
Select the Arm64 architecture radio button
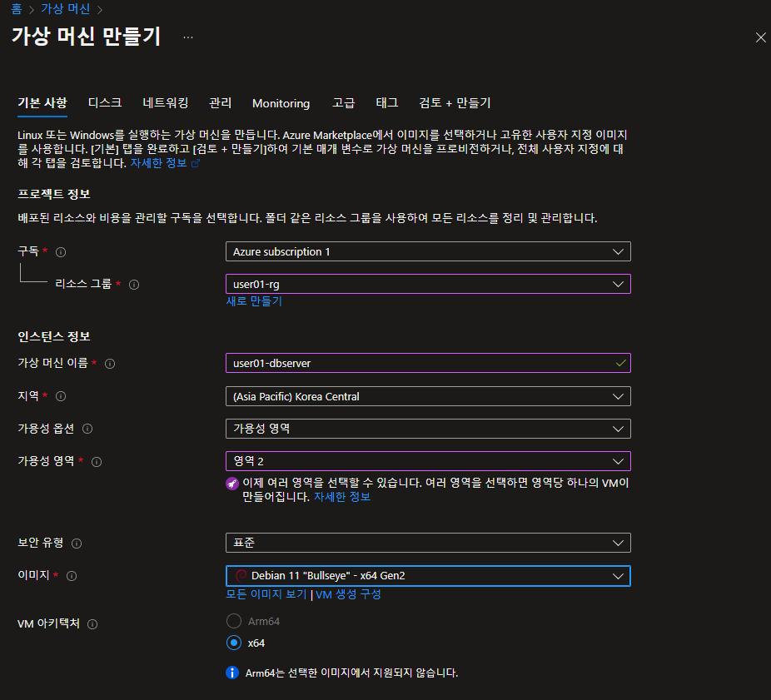tap(234, 622)
